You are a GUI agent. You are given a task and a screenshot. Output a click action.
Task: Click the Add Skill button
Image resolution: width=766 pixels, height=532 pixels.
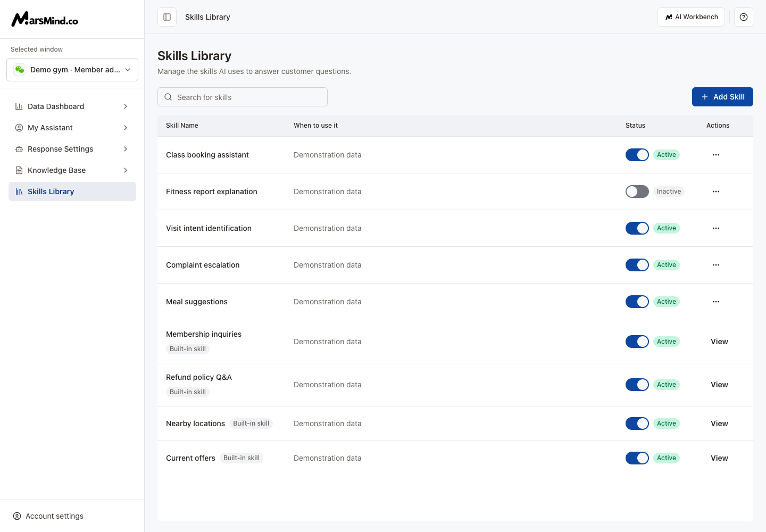tap(722, 97)
